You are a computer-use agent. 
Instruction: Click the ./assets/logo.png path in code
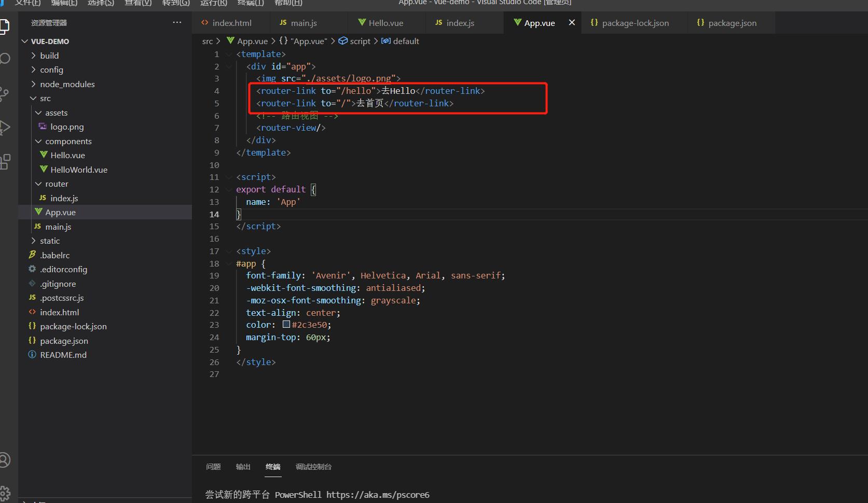(349, 78)
